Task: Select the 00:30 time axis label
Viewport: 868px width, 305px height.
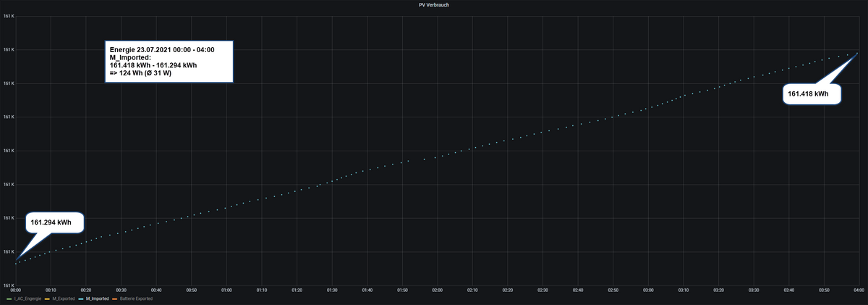Action: 122,290
